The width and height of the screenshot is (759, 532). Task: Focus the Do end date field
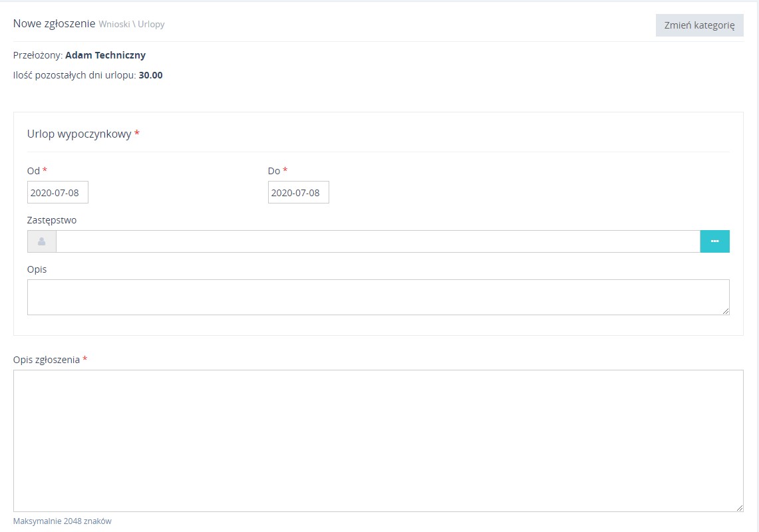click(299, 193)
